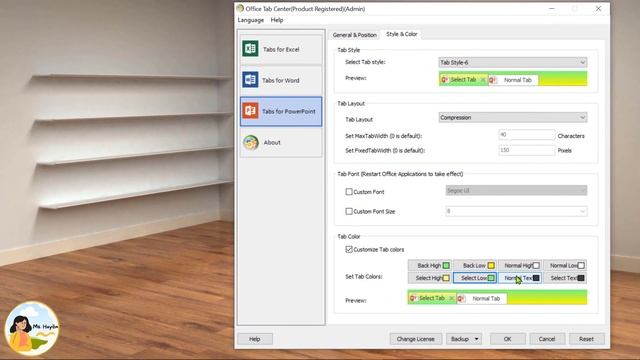Uncheck Customize Tab colors checkbox
The image size is (640, 360).
click(349, 249)
